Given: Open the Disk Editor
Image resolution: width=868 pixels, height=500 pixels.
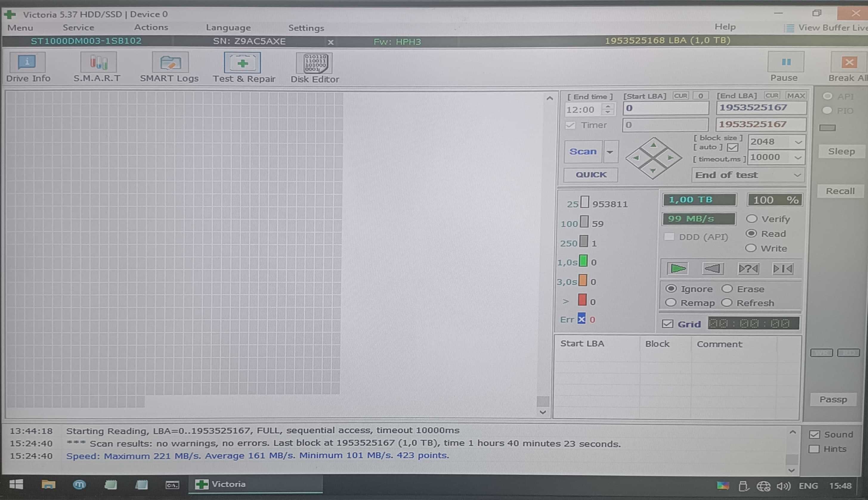Looking at the screenshot, I should (314, 63).
